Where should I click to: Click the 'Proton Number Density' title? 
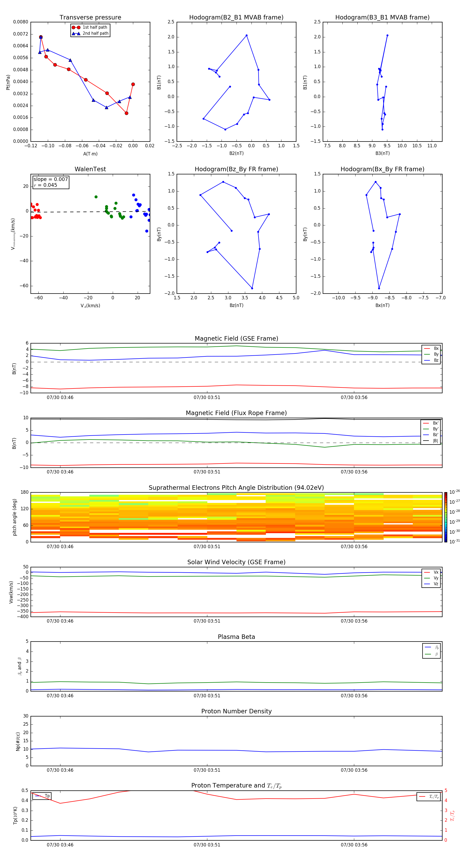[x=236, y=711]
